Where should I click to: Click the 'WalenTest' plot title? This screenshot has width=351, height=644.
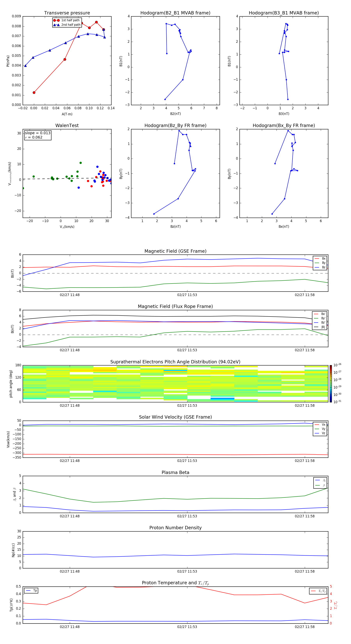tap(67, 125)
